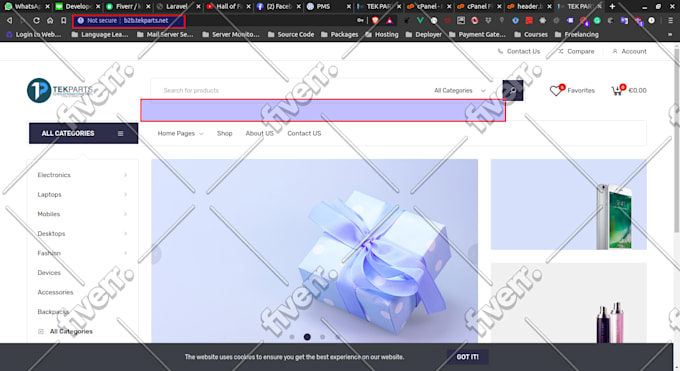680x371 pixels.
Task: Close the WhatsApp tab
Action: pyautogui.click(x=47, y=7)
